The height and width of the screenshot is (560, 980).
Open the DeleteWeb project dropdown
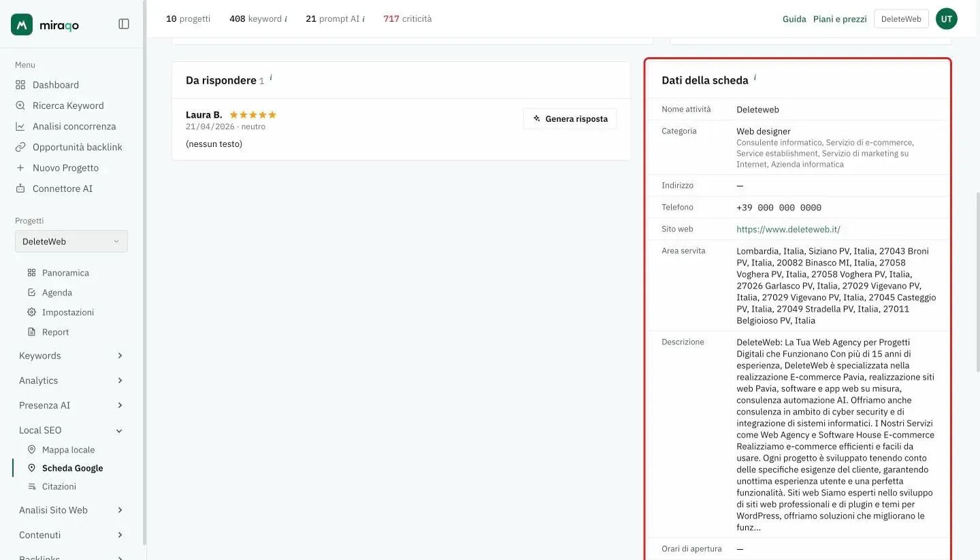point(71,242)
